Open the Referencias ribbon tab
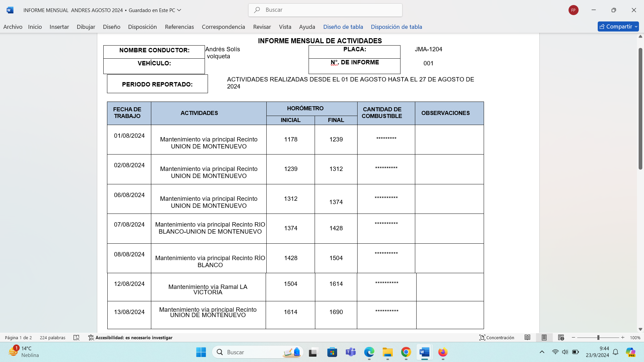Image resolution: width=644 pixels, height=362 pixels. (x=179, y=27)
